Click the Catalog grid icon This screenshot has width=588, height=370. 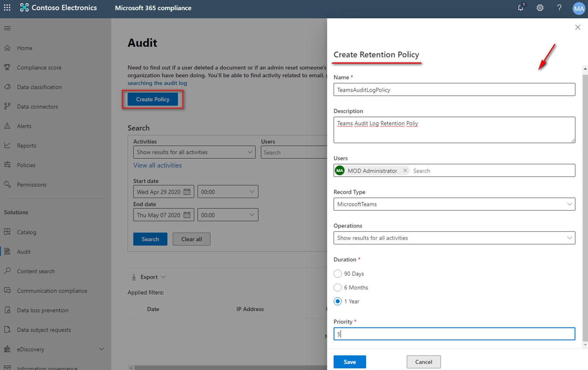tap(7, 232)
